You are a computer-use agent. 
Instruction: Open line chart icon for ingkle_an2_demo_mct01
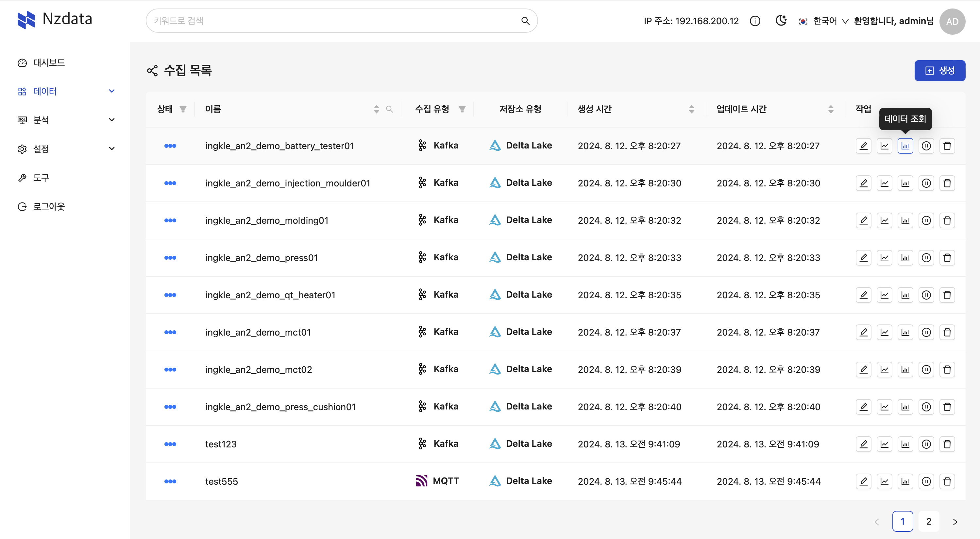point(885,332)
